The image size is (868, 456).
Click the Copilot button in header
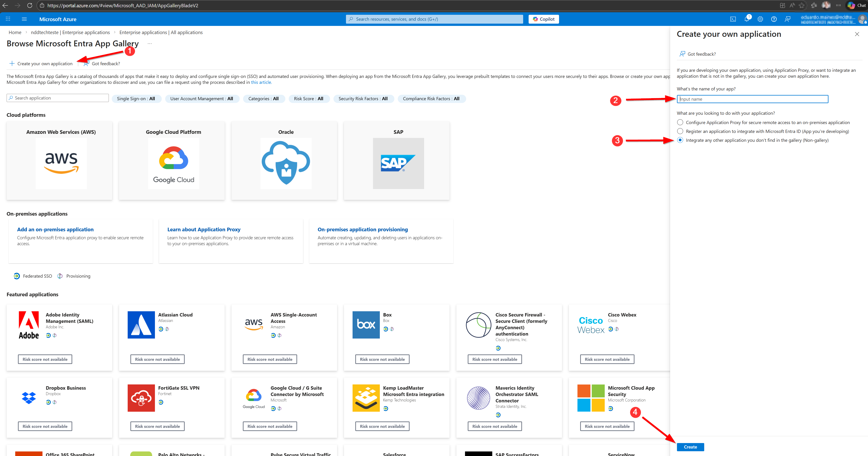(x=544, y=19)
